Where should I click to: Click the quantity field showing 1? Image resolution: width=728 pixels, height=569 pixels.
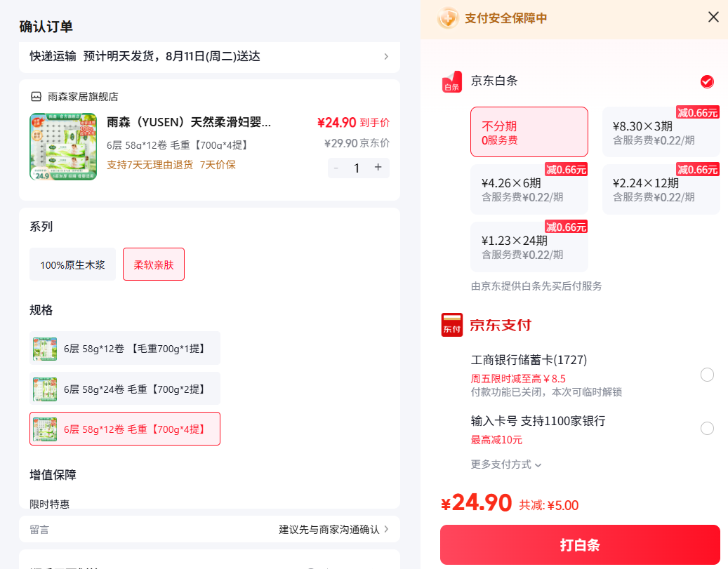tap(357, 168)
